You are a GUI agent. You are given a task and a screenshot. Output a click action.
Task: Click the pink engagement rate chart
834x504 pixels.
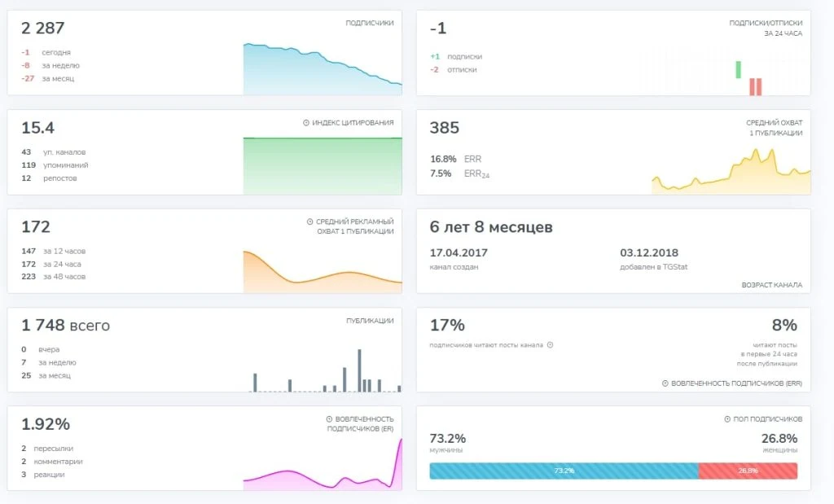point(323,464)
